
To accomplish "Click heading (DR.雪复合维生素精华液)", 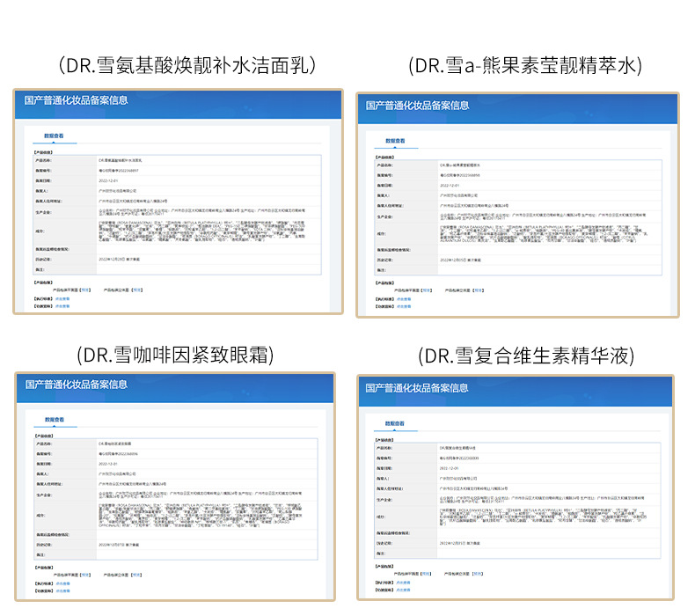I will [x=526, y=356].
